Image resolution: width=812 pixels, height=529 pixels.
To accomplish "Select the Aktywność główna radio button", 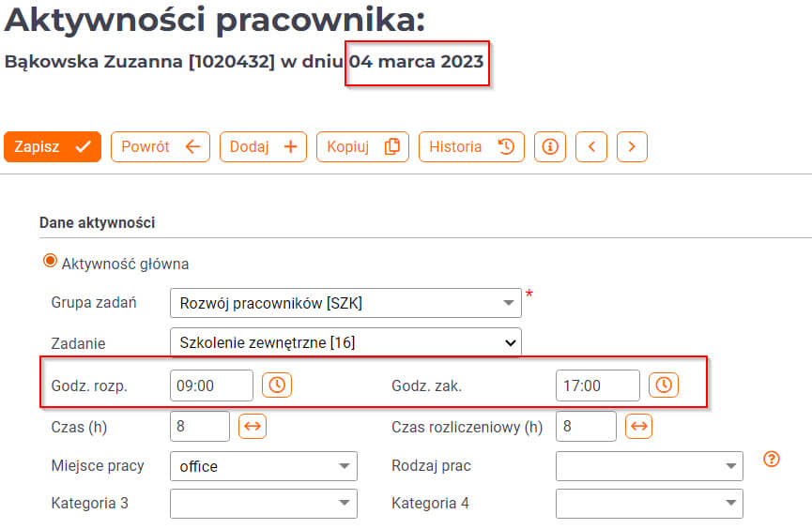I will [x=50, y=261].
